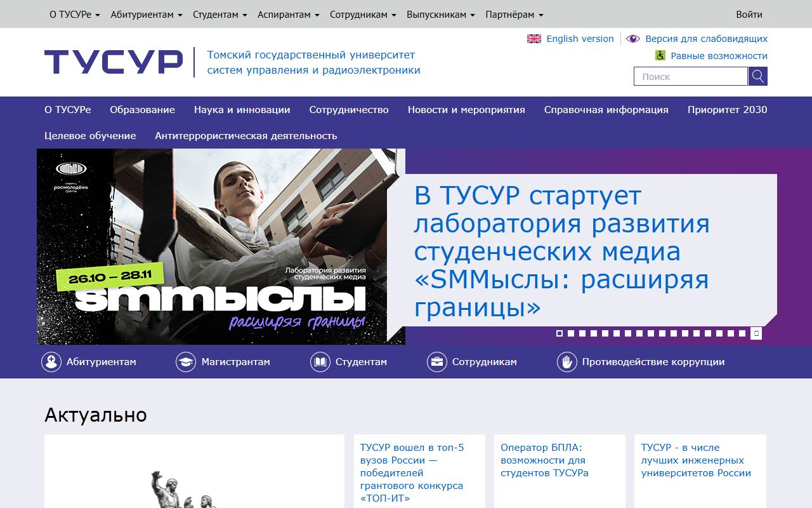Click the wheelchair accessibility icon
The image size is (812, 508).
point(660,56)
